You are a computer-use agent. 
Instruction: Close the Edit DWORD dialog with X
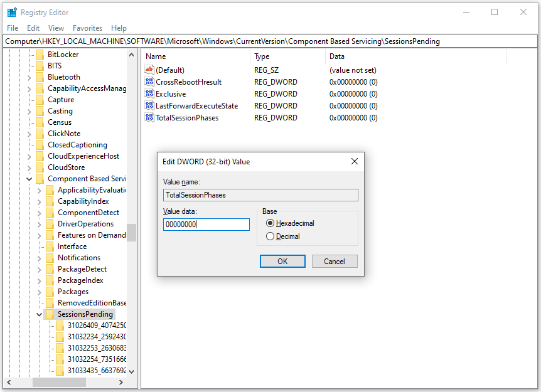point(355,161)
